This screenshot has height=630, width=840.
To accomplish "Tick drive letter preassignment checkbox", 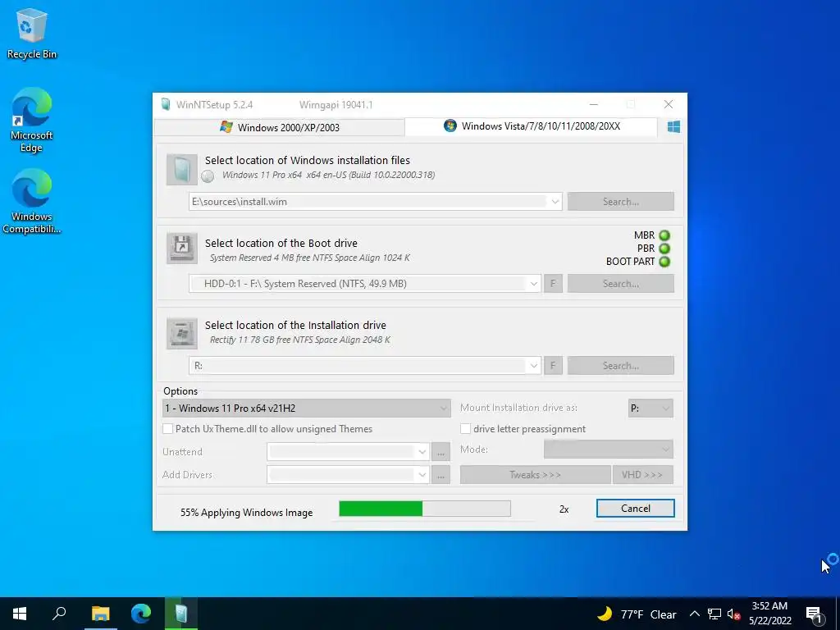I will (466, 428).
